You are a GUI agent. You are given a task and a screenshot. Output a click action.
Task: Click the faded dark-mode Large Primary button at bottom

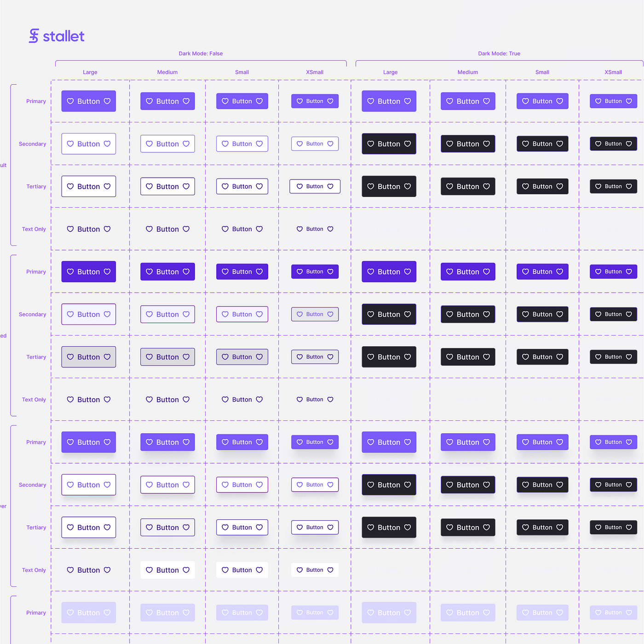click(389, 613)
